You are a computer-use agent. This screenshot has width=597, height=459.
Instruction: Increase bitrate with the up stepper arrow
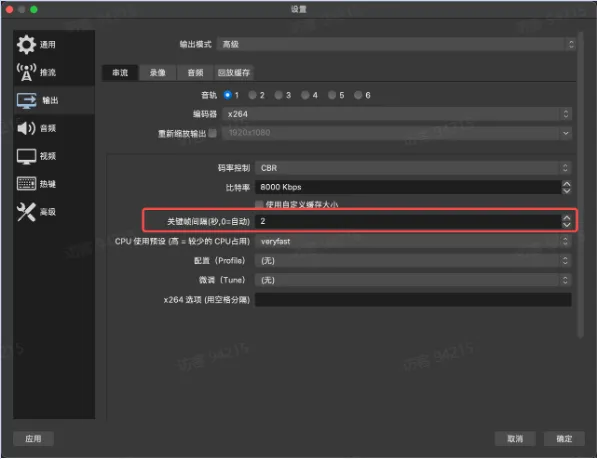567,183
